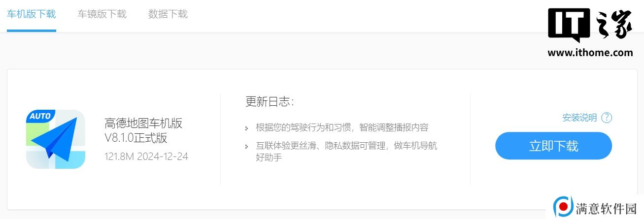Click the AUTO badge on app icon
The width and height of the screenshot is (644, 219).
pyautogui.click(x=40, y=116)
